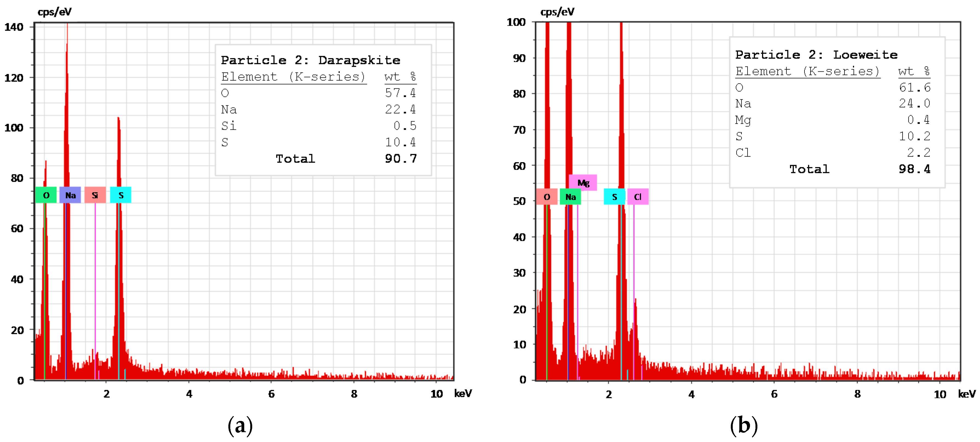Select the cyan S label in chart (b)
The height and width of the screenshot is (442, 980).
coord(614,197)
